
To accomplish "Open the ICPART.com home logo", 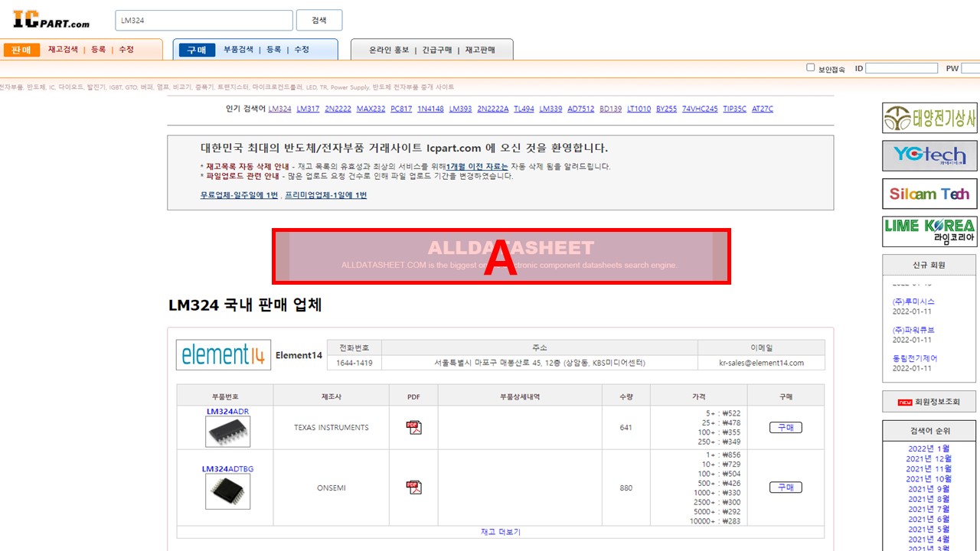I will [51, 19].
